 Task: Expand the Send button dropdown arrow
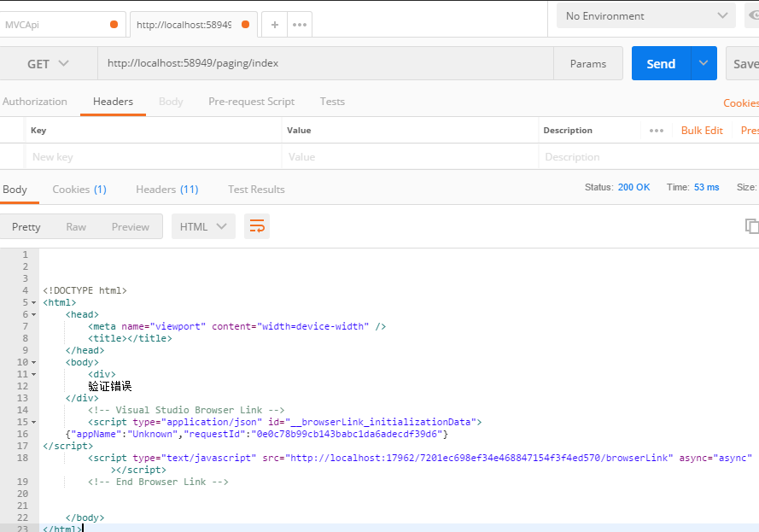[704, 63]
